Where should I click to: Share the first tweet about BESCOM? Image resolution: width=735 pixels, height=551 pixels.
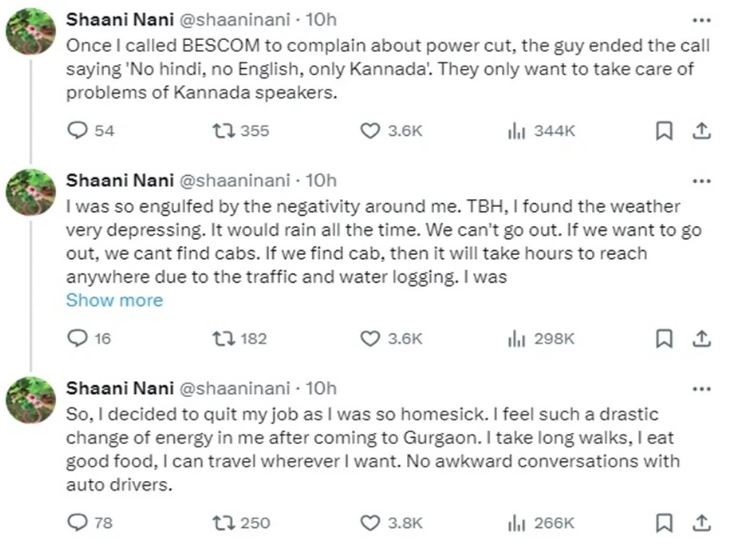(x=701, y=130)
